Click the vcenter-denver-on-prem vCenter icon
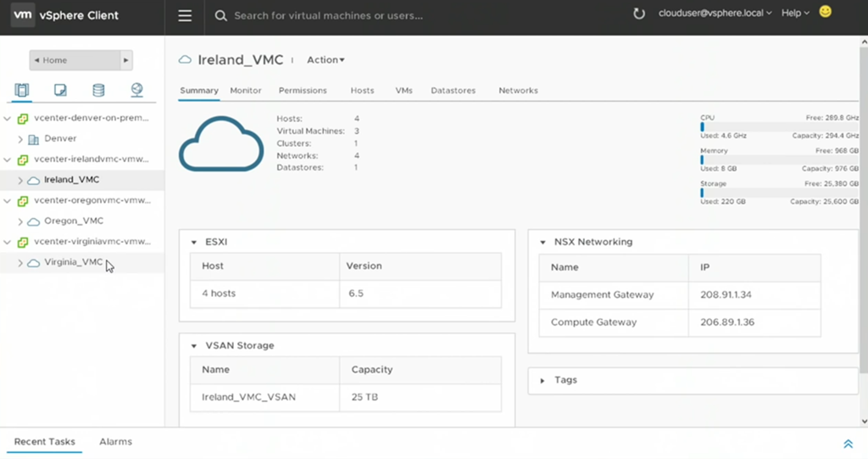The height and width of the screenshot is (459, 868). tap(23, 118)
